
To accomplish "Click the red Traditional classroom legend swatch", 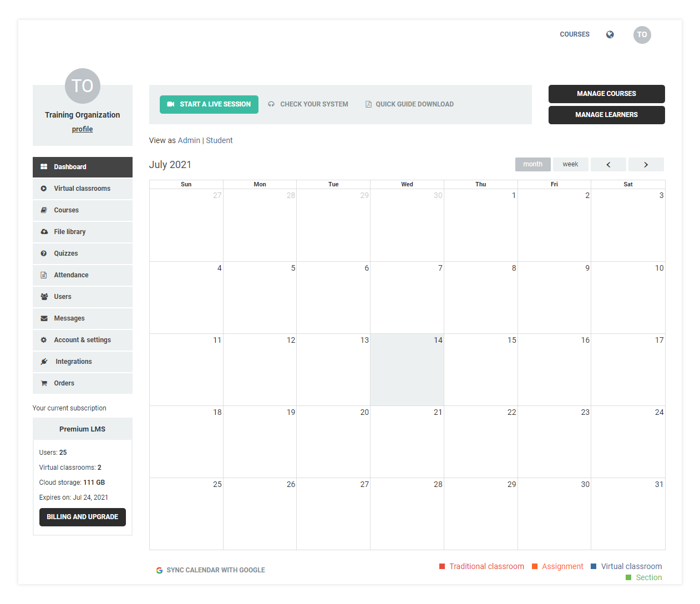I will [442, 566].
